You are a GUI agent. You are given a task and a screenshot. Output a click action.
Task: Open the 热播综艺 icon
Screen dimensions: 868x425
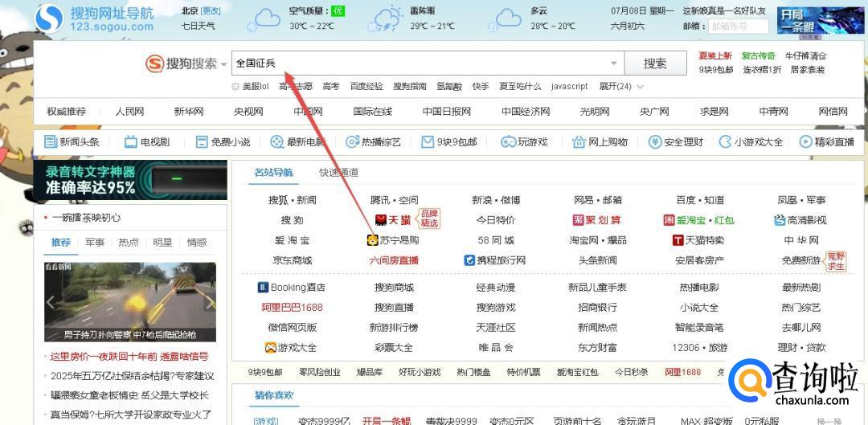[353, 141]
